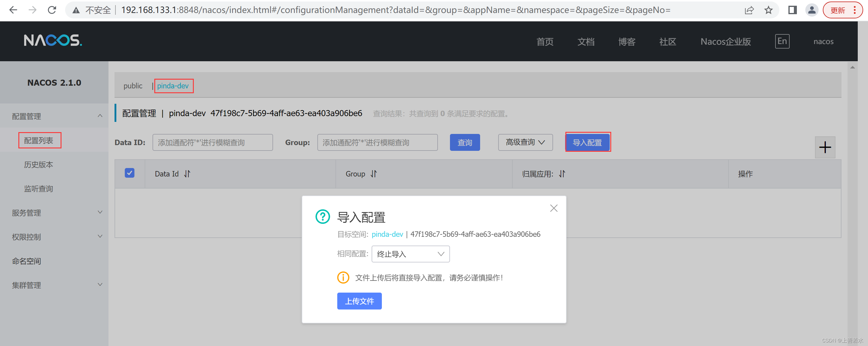Viewport: 868px width, 346px height.
Task: Select 监听查询 in the sidebar
Action: click(x=38, y=189)
